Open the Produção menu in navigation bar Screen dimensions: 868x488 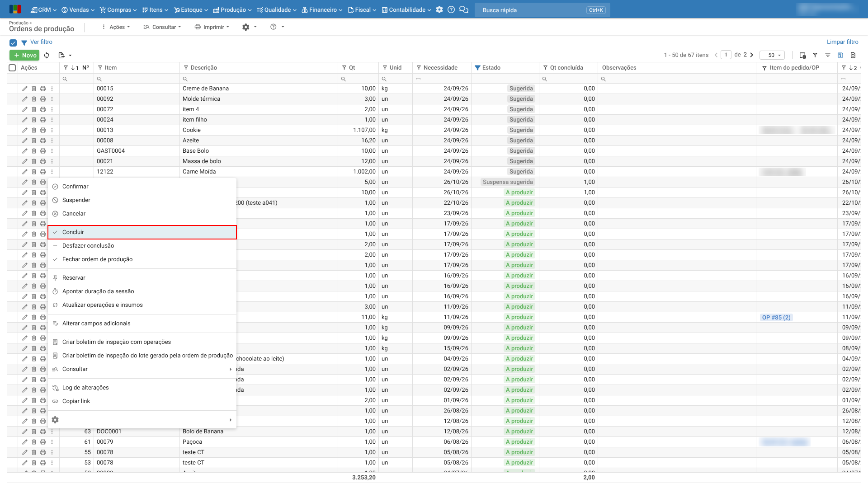point(232,9)
